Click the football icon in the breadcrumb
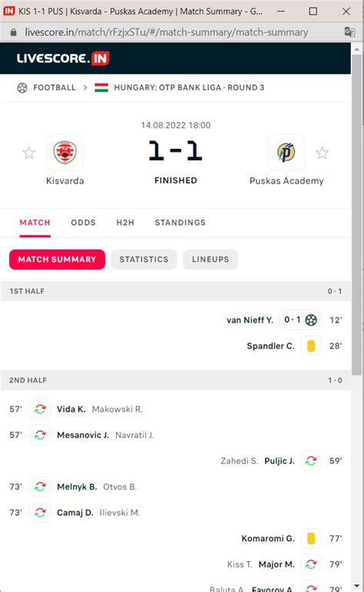Image resolution: width=364 pixels, height=592 pixels. click(x=22, y=88)
